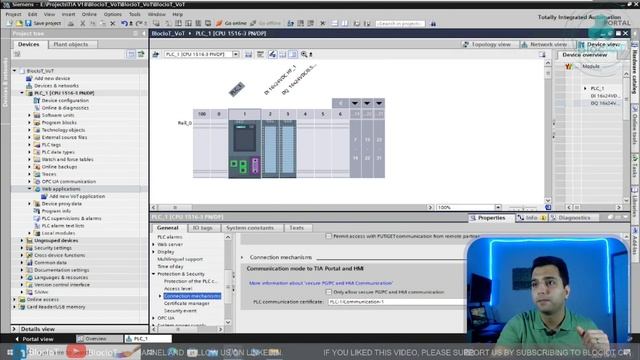Open the PLC_1 device selector dropdown
Screen dimensions: 640x360
pyautogui.click(x=236, y=54)
